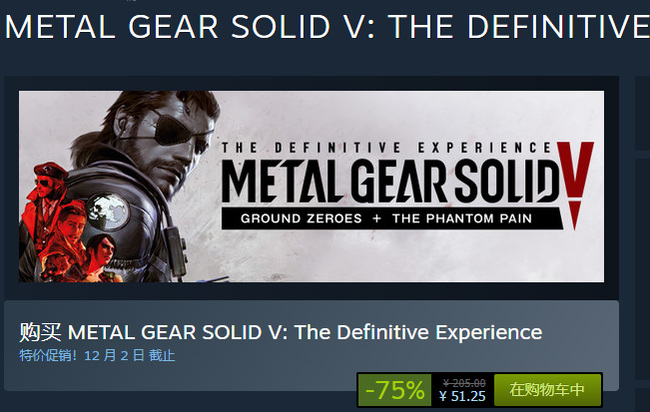Screen dimensions: 650x412
Task: Click the dark side panel right of the banner
Action: pyautogui.click(x=641, y=180)
